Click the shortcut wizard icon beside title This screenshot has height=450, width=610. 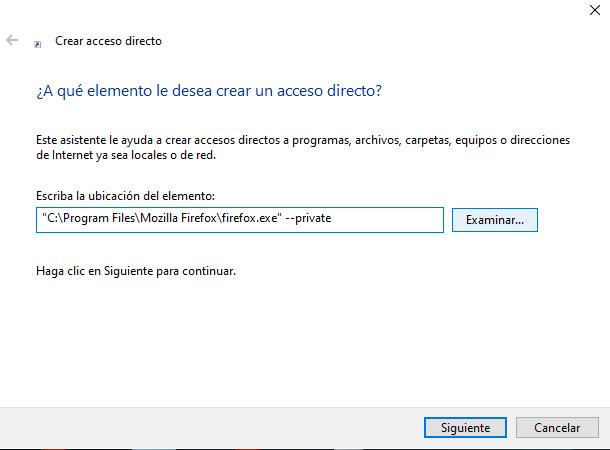38,43
